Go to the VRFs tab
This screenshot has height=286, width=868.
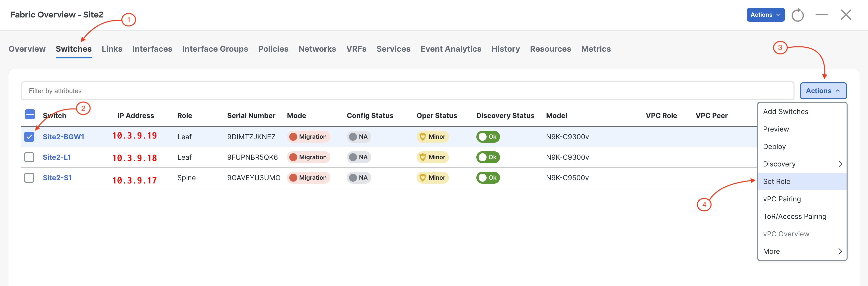[356, 49]
